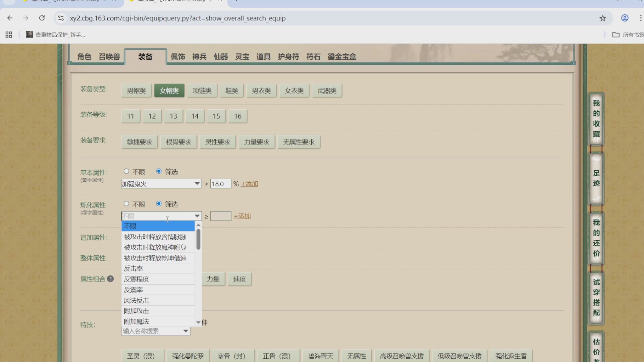Screen dimensions: 644x362
Task: Switch to the 护身符 tab
Action: (288, 57)
